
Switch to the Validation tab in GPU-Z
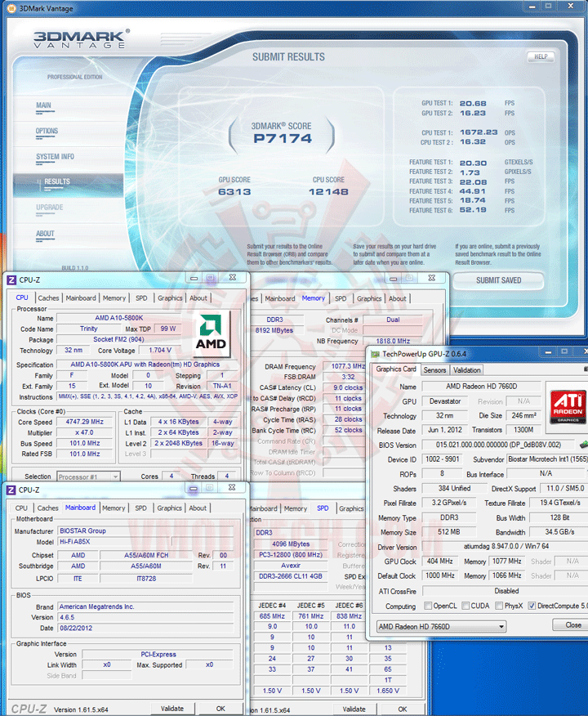[x=466, y=370]
